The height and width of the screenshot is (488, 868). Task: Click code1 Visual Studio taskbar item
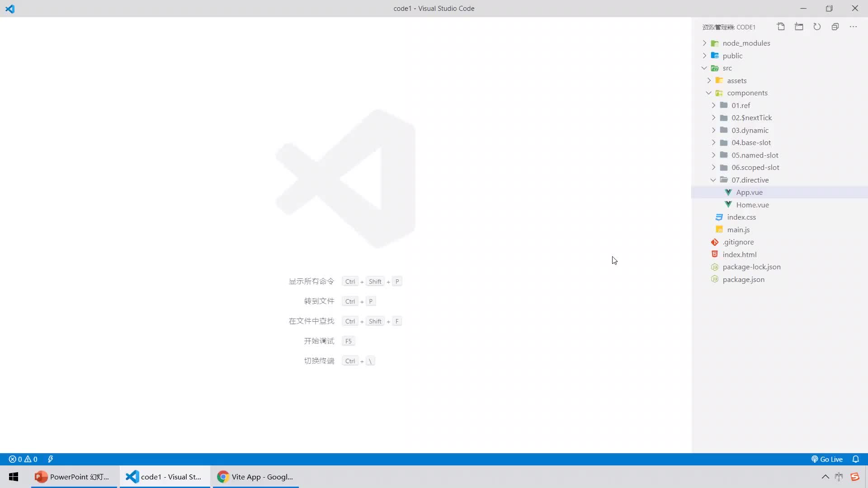click(x=165, y=477)
